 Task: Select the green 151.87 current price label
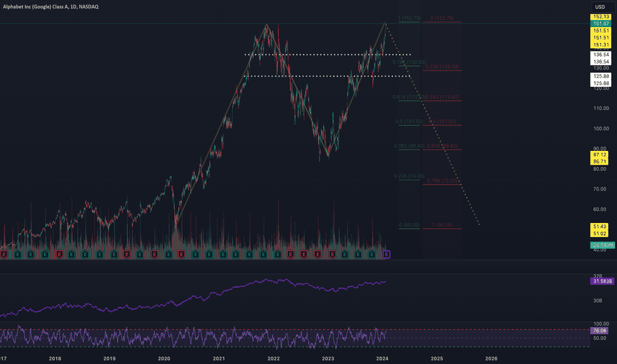[x=601, y=24]
